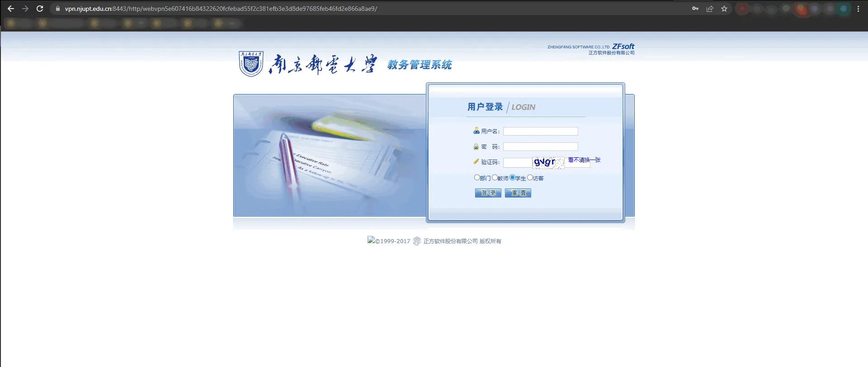Focus the 验证码 captcha input field
The image size is (868, 367).
(x=518, y=162)
